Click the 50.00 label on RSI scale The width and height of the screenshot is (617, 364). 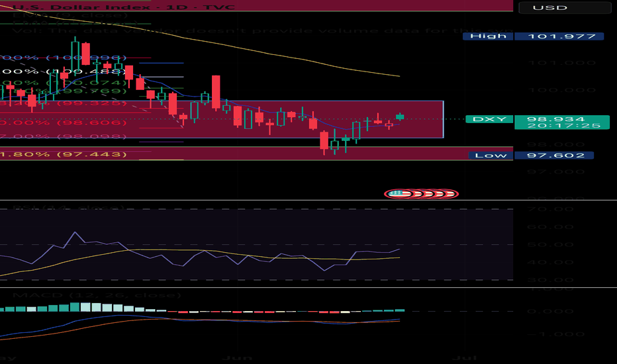pyautogui.click(x=551, y=244)
